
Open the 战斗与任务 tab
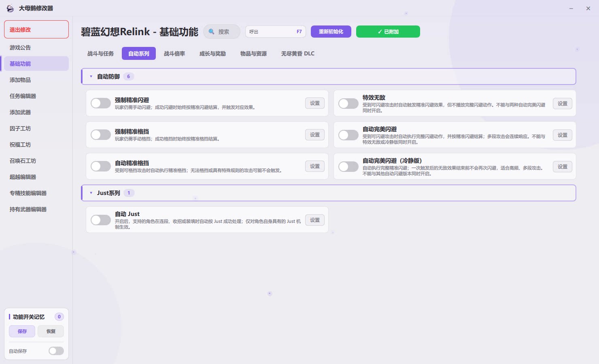pyautogui.click(x=100, y=53)
